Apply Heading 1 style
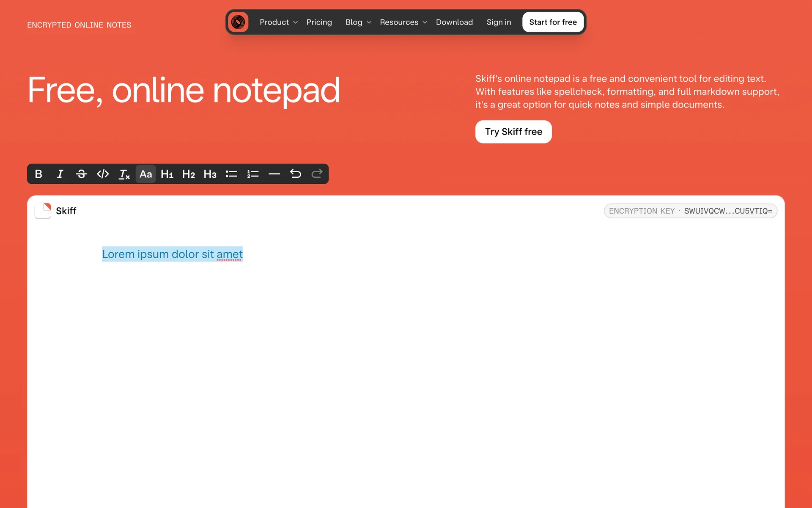Image resolution: width=812 pixels, height=508 pixels. (167, 174)
